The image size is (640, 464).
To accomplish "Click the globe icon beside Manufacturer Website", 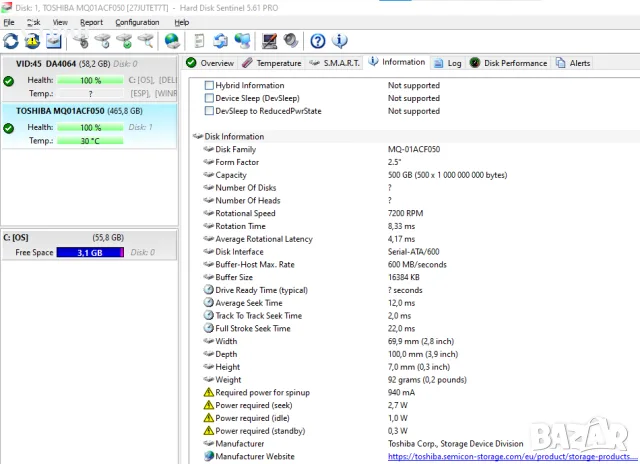I will pyautogui.click(x=209, y=456).
